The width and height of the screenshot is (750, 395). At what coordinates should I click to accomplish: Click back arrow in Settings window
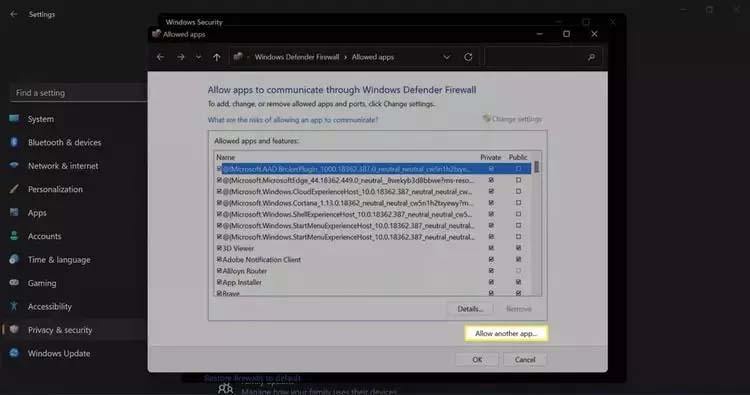[13, 14]
